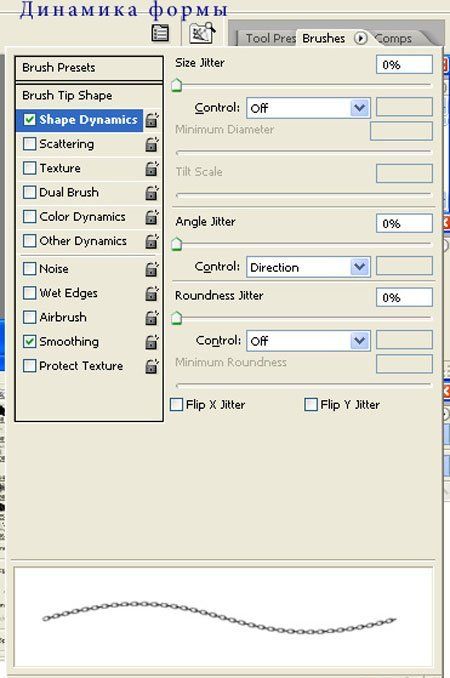Screen dimensions: 450x678
Task: Enable the Flip Y Jitter checkbox
Action: (x=311, y=405)
